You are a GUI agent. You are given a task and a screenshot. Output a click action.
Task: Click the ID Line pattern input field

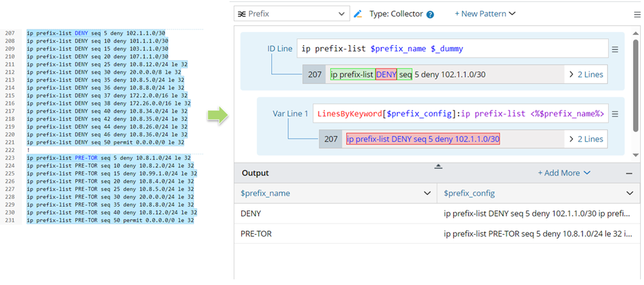coord(451,49)
